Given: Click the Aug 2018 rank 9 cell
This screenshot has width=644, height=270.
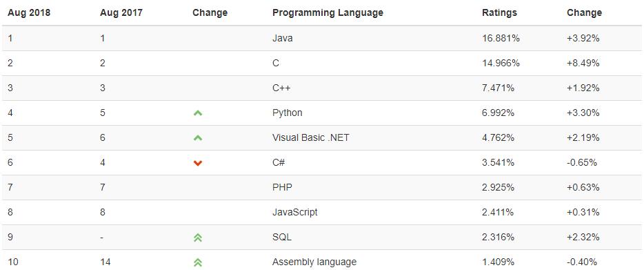Looking at the screenshot, I should point(10,237).
